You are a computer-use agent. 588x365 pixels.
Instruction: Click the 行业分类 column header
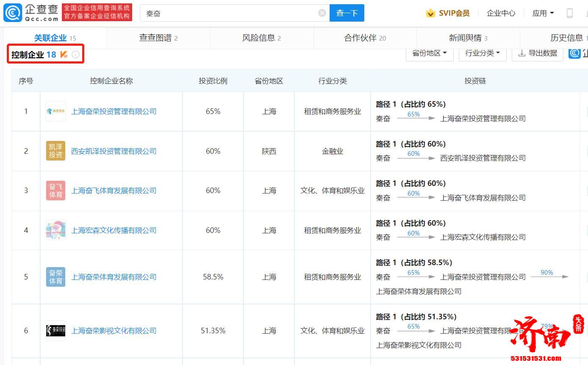click(333, 80)
